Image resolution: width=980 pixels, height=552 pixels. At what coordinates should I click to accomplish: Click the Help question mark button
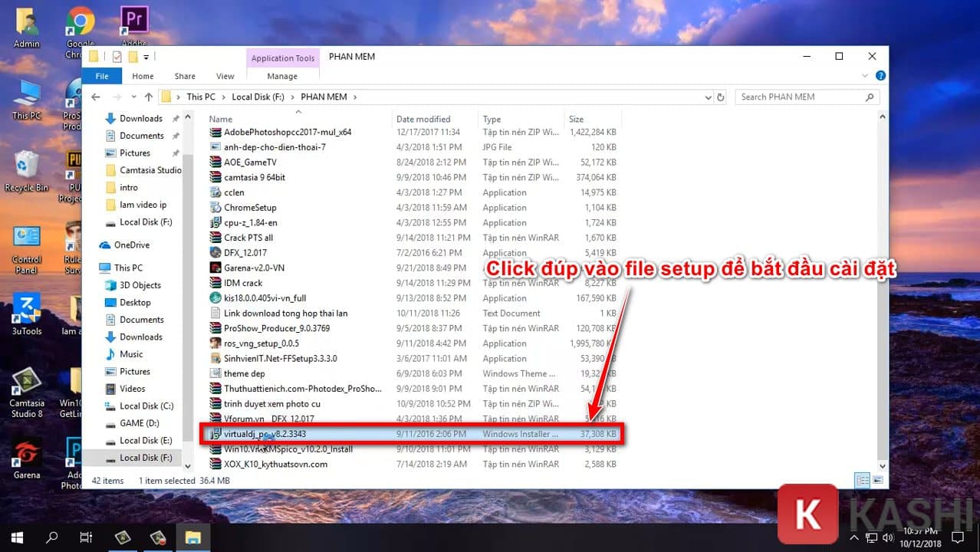click(x=880, y=76)
